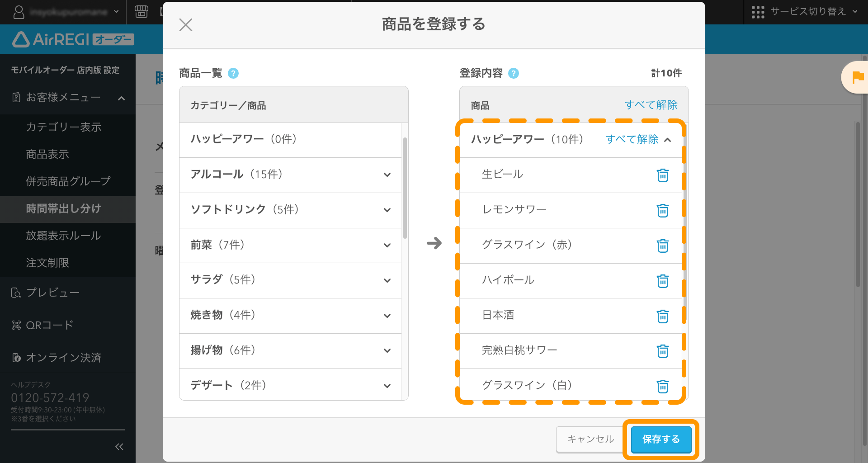Image resolution: width=868 pixels, height=463 pixels.
Task: Click 日本酒 row text
Action: tap(498, 315)
